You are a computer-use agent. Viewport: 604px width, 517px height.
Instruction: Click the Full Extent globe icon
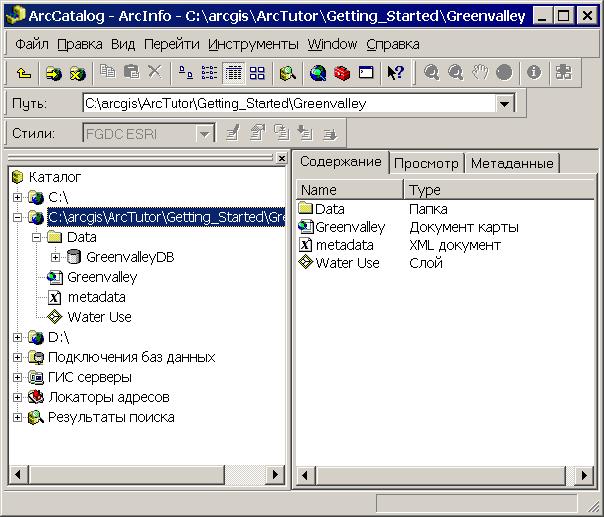[x=504, y=72]
